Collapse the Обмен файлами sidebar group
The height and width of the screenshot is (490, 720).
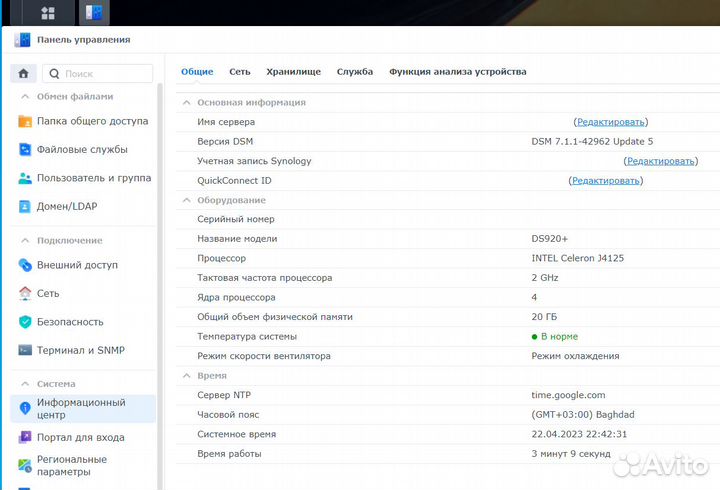point(25,96)
